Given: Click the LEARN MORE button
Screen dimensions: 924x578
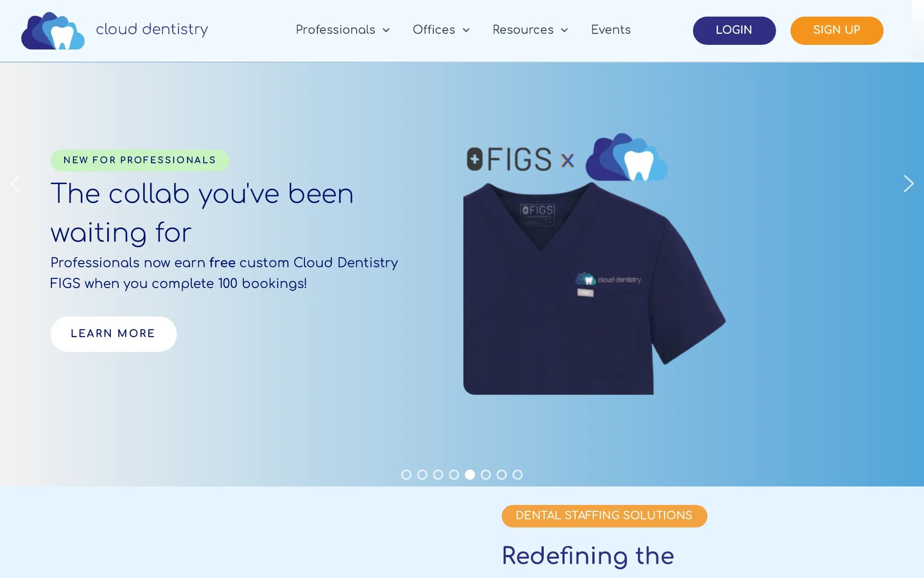Looking at the screenshot, I should click(x=113, y=334).
